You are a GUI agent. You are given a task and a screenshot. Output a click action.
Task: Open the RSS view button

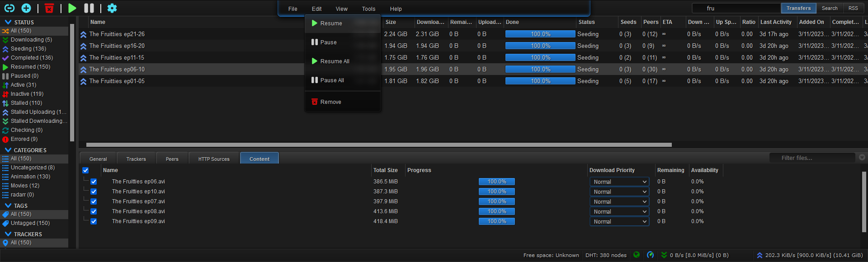pos(853,8)
